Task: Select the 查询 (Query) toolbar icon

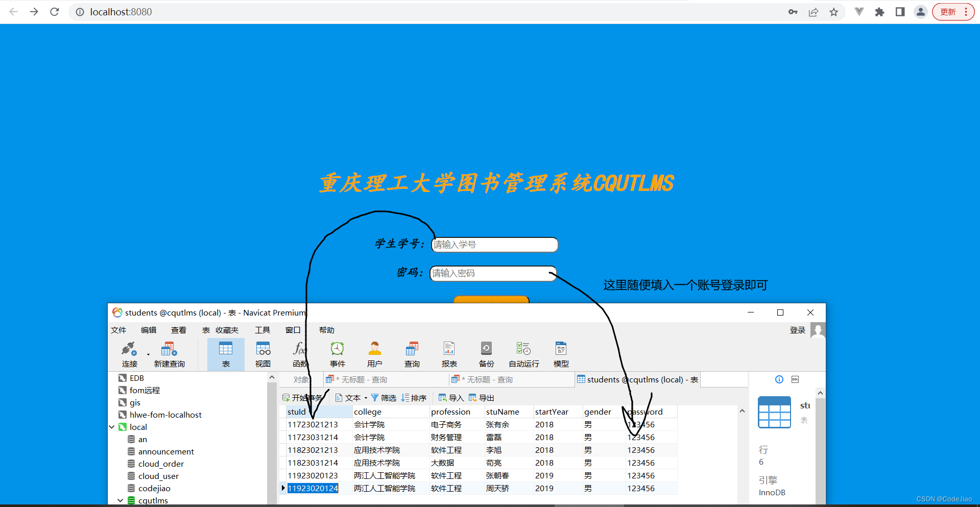Action: [x=412, y=353]
